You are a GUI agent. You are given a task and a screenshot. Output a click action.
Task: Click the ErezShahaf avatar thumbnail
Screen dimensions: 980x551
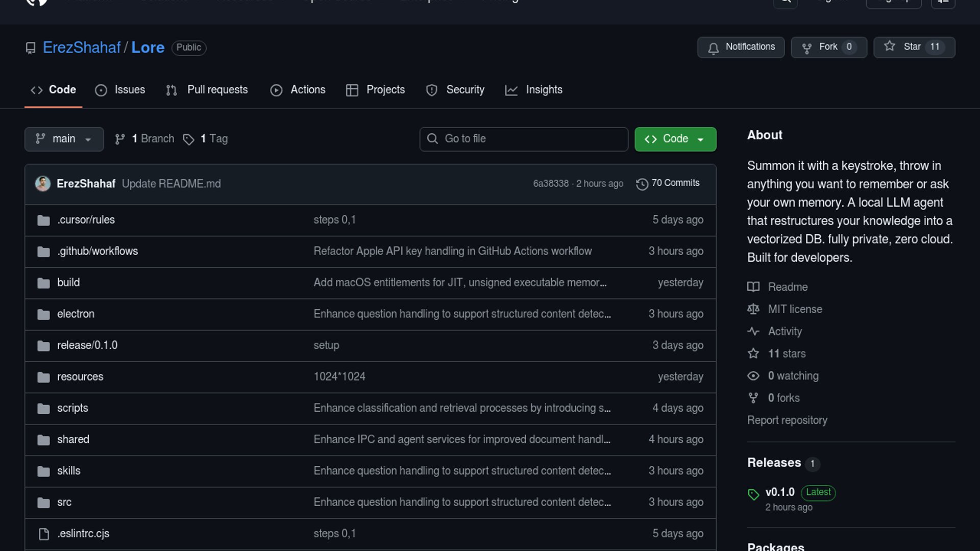pos(43,184)
